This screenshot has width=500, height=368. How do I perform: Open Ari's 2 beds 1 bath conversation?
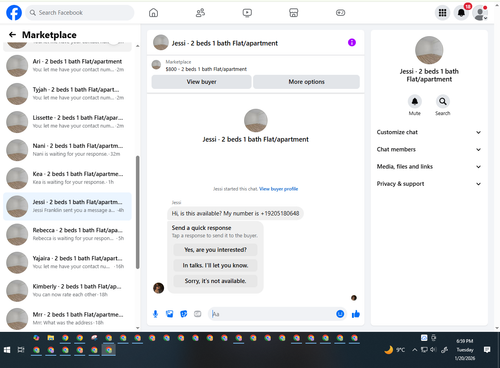pos(67,66)
